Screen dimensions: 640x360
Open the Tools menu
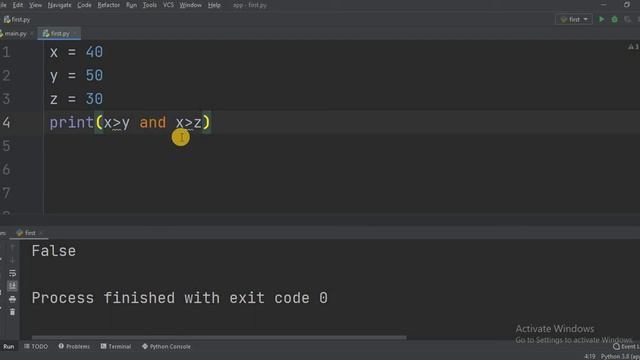pos(150,5)
